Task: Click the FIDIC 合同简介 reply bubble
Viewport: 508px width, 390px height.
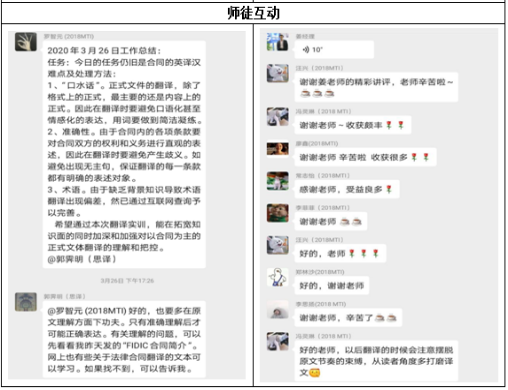Action: point(124,339)
